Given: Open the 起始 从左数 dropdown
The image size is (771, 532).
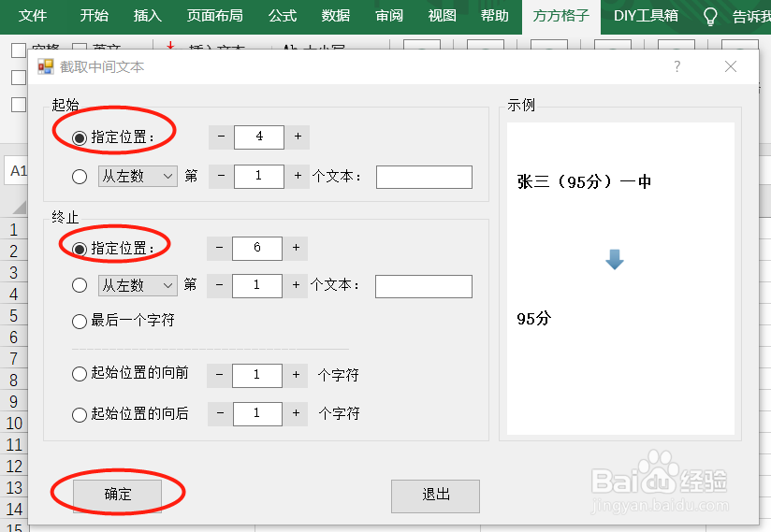Looking at the screenshot, I should 138,176.
